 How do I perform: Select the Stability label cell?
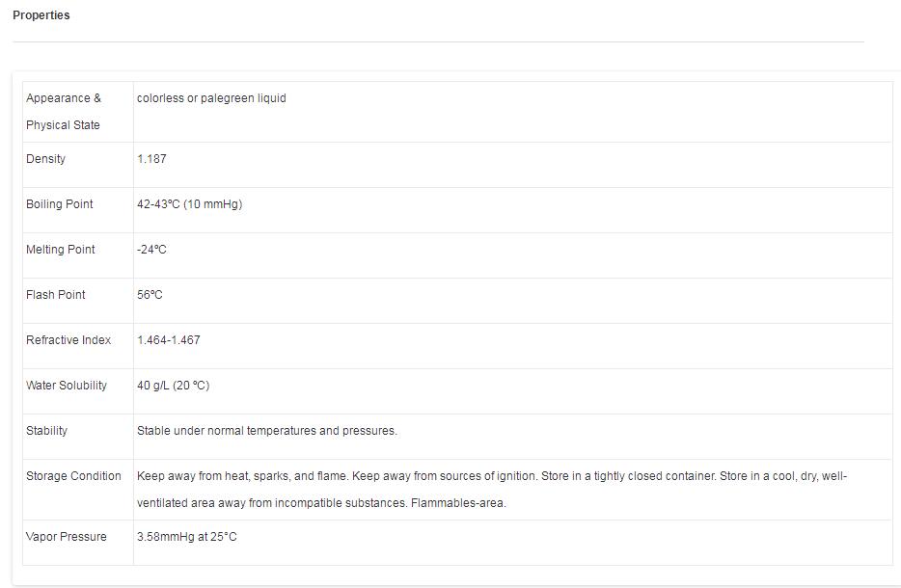pyautogui.click(x=78, y=437)
